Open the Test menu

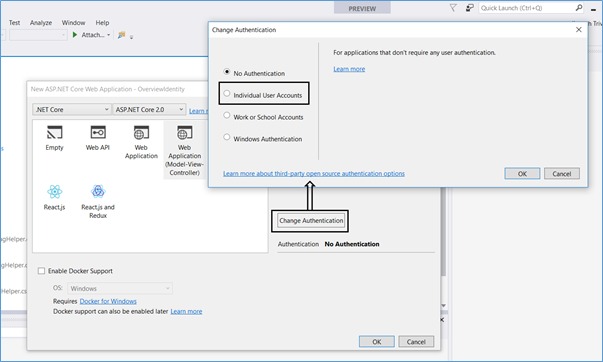pyautogui.click(x=14, y=23)
